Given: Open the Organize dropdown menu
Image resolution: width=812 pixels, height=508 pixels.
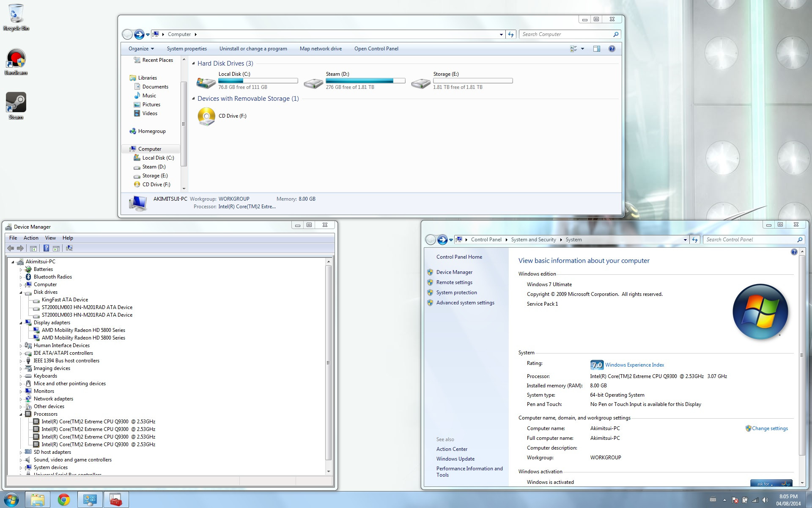Looking at the screenshot, I should [141, 49].
